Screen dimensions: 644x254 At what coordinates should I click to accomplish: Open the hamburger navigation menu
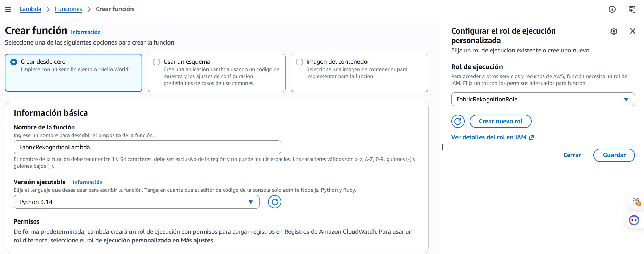(8, 9)
